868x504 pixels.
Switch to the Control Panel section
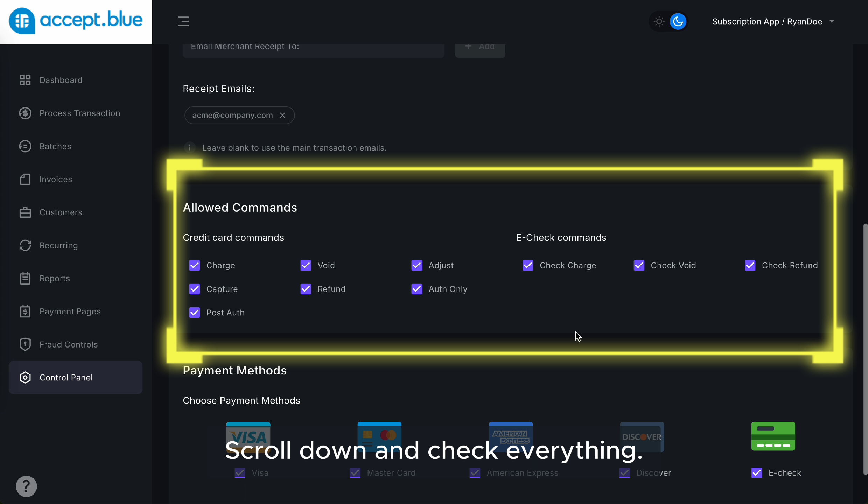[x=66, y=377]
